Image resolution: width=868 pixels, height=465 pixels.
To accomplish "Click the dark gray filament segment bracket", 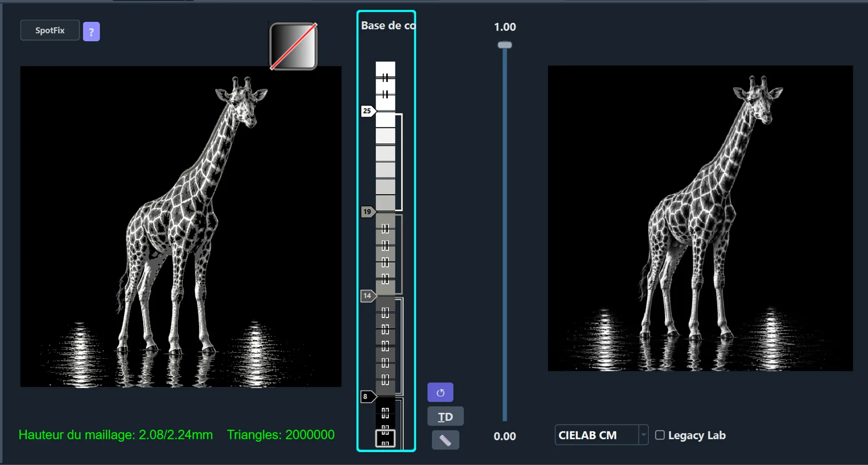I will [x=399, y=346].
